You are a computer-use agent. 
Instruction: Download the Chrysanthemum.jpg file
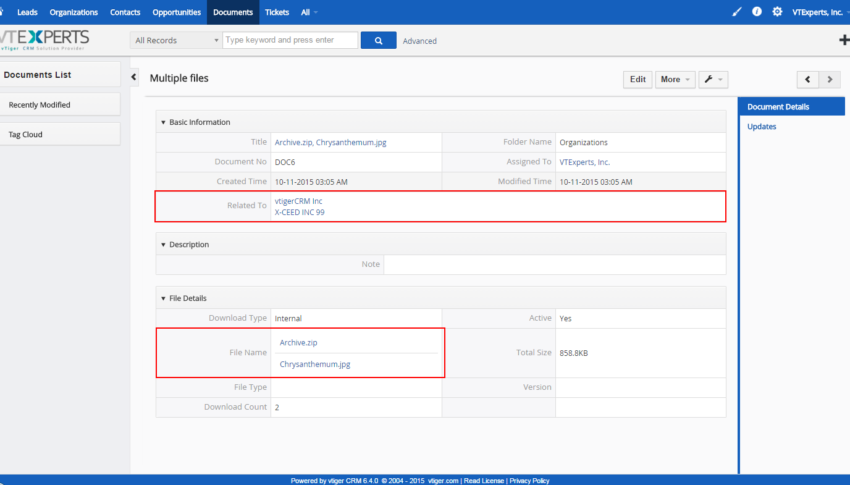tap(315, 364)
